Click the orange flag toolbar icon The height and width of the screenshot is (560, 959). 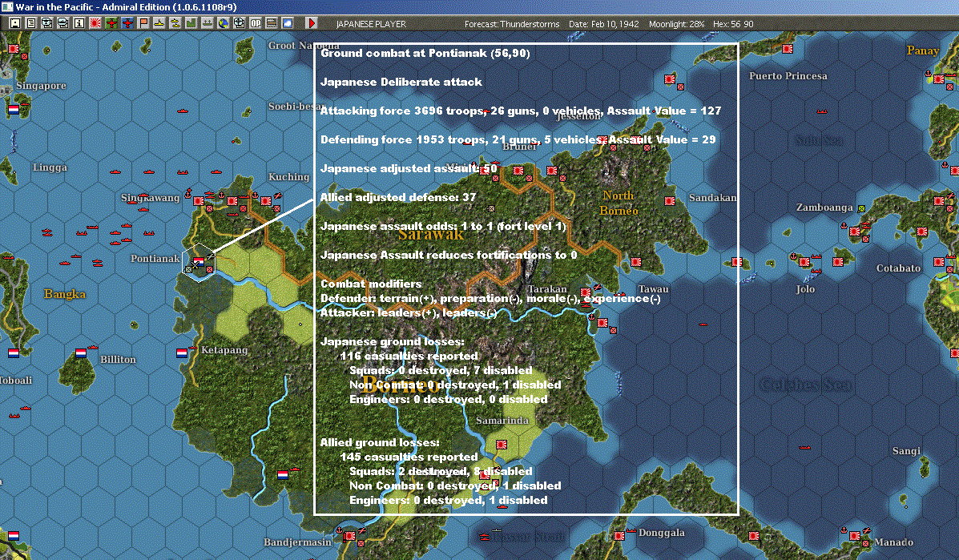tap(143, 23)
